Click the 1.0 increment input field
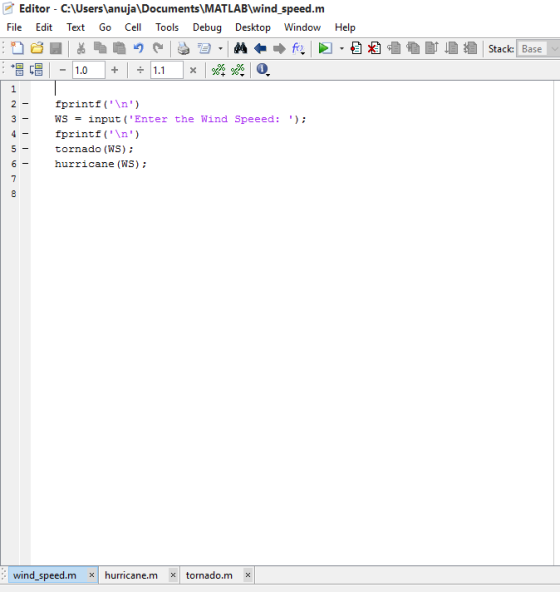Viewport: 560px width, 592px height. click(x=89, y=70)
